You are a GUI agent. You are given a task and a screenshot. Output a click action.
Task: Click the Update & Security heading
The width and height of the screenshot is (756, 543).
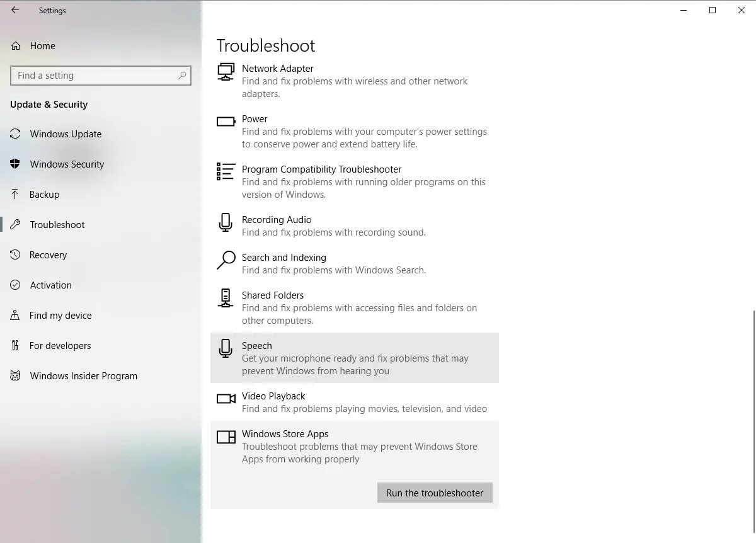click(x=49, y=105)
